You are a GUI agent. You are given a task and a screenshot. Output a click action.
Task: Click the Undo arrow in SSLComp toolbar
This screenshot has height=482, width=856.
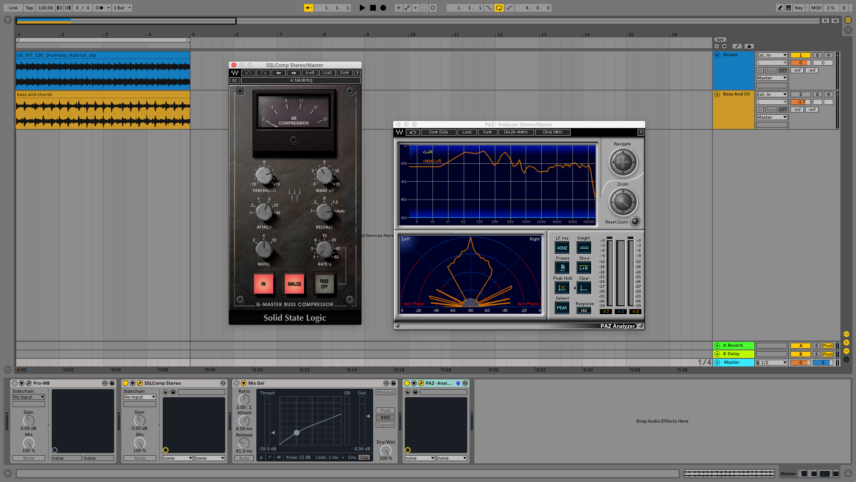click(248, 73)
